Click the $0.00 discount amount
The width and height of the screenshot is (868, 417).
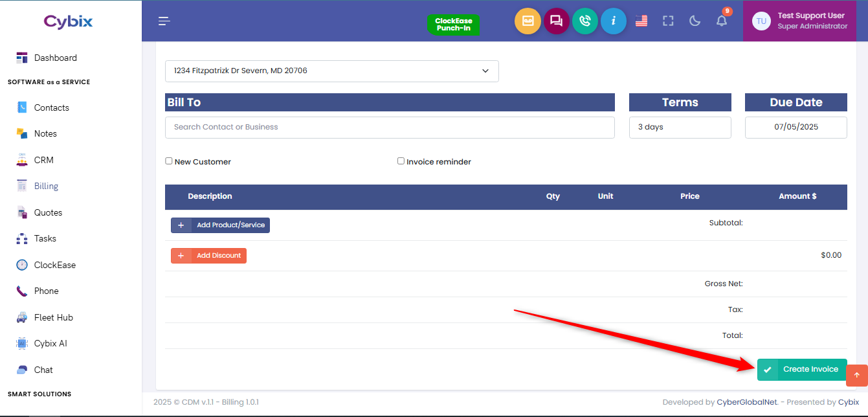click(x=831, y=255)
